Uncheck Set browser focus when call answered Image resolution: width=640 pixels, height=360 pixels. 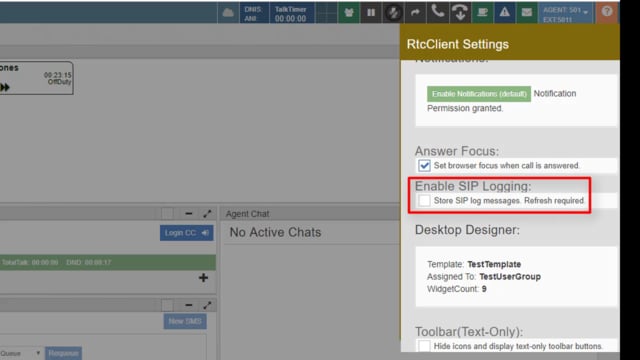(424, 166)
